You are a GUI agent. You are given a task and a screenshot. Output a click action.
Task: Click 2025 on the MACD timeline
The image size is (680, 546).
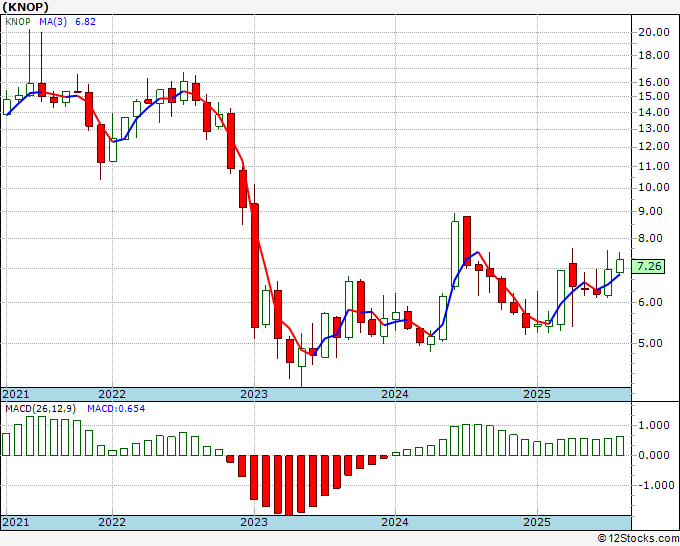537,522
